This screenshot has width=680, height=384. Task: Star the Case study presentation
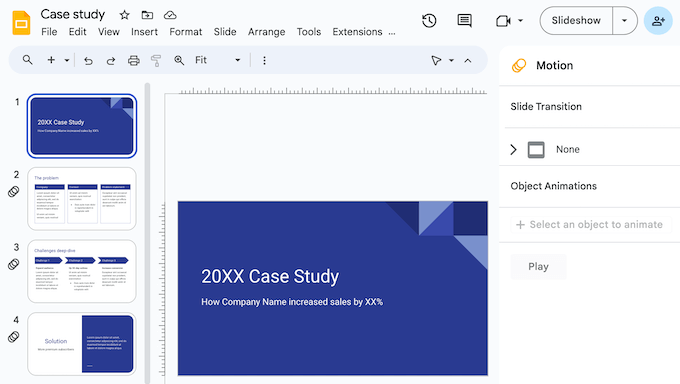[124, 15]
